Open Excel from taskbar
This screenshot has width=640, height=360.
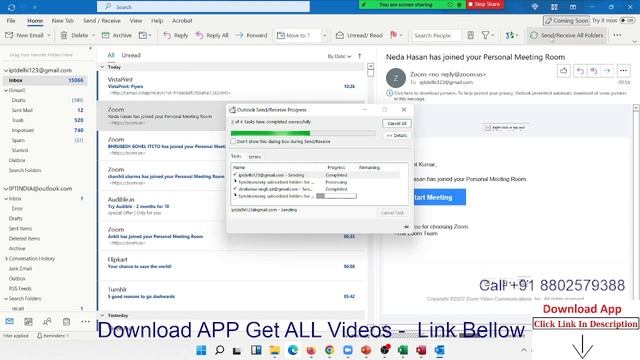[x=403, y=350]
